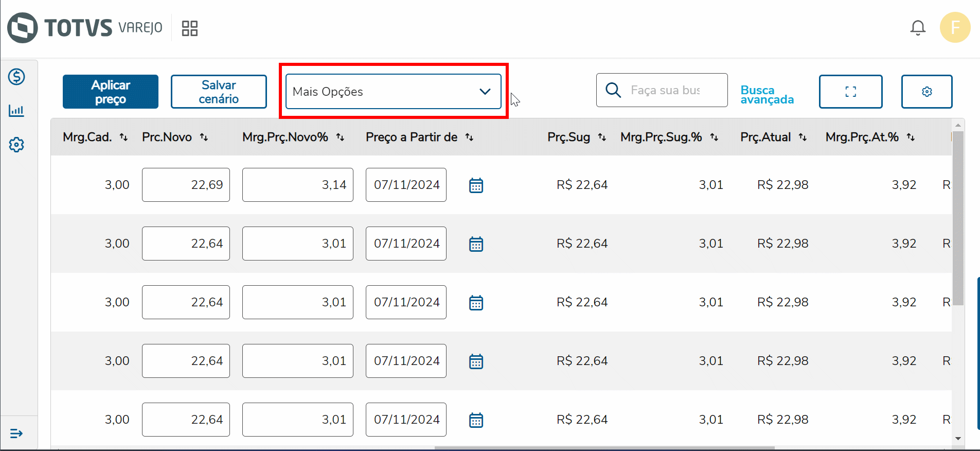Sort by Prç.Sug column
Viewport: 980px width, 451px height.
click(602, 137)
